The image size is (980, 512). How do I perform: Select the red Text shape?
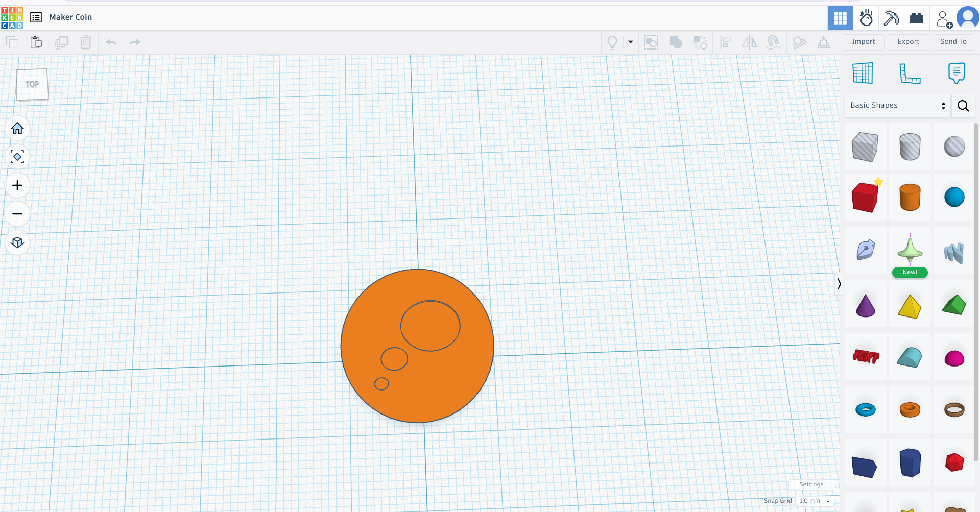click(x=865, y=356)
